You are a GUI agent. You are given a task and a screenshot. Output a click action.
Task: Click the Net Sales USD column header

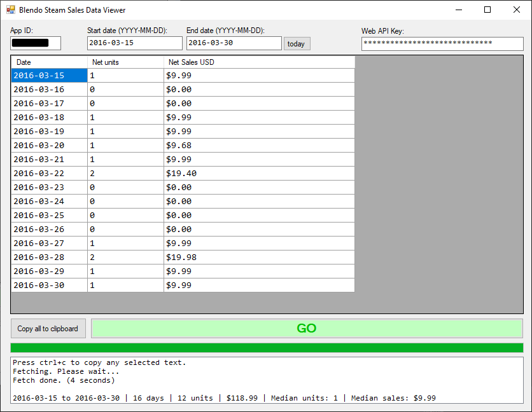[259, 62]
